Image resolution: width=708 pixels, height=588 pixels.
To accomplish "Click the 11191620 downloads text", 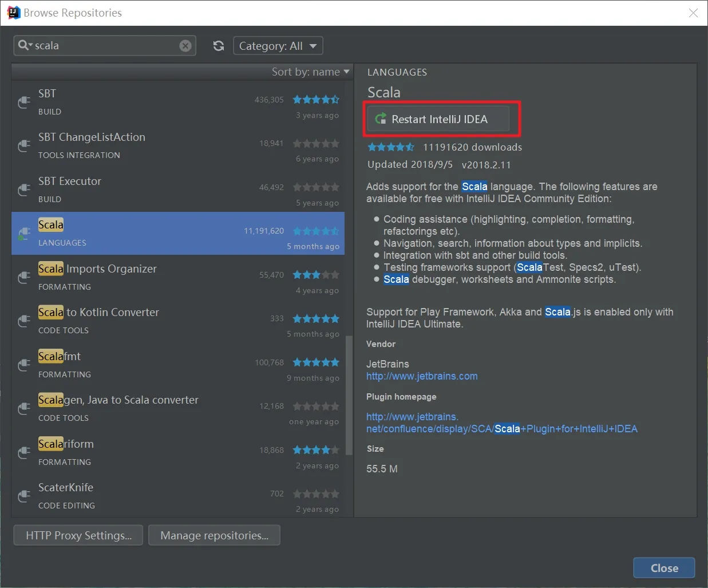I will [472, 147].
